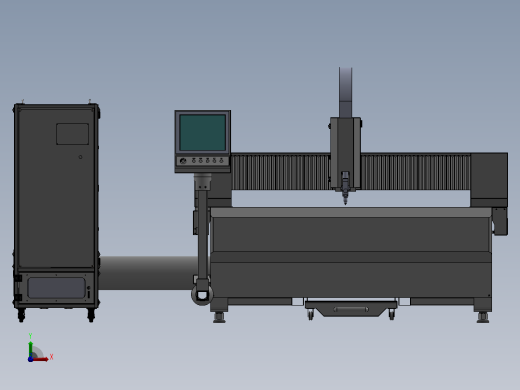Image resolution: width=520 pixels, height=390 pixels.
Task: Select the cutting head nozzle tip
Action: click(x=345, y=201)
